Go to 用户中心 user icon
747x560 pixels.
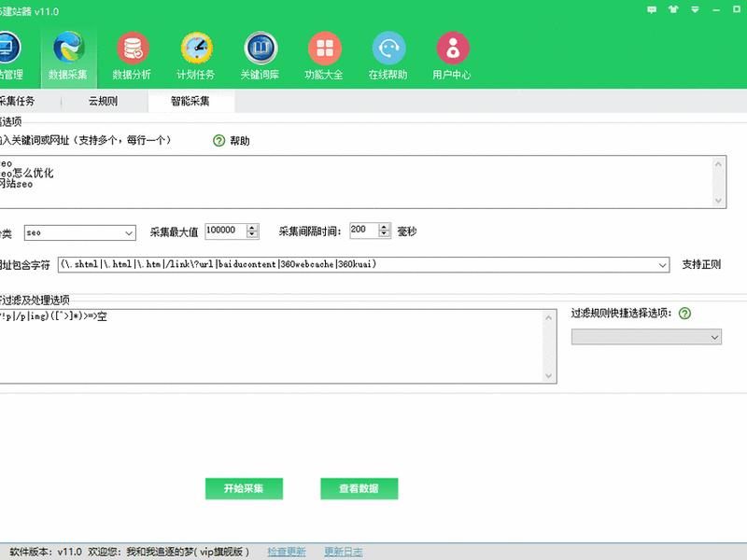click(453, 48)
